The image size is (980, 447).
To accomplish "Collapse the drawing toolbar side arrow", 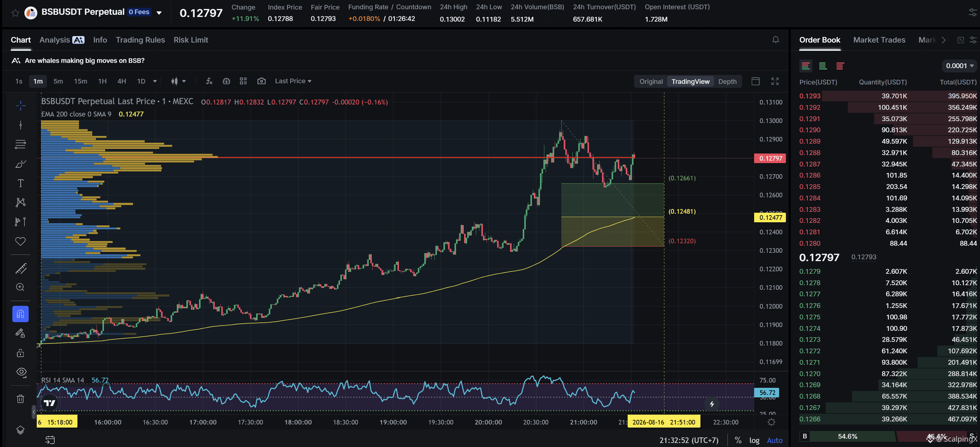I will [34, 412].
